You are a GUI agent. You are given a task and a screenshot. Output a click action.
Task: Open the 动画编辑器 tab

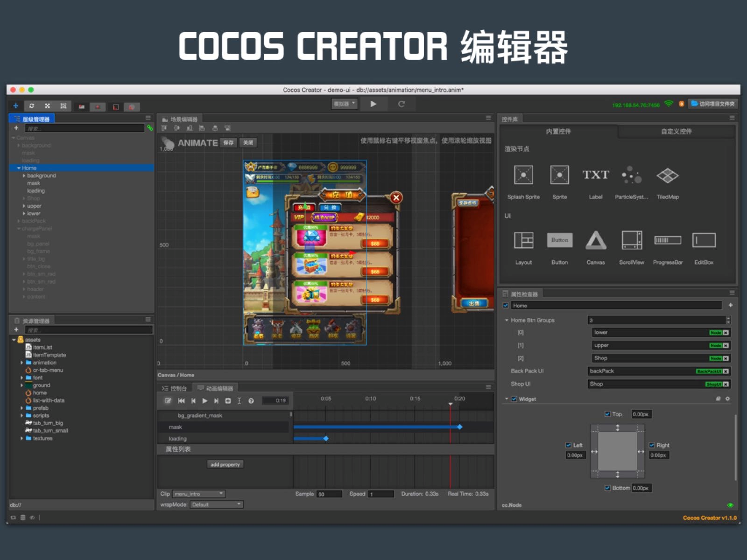click(215, 388)
